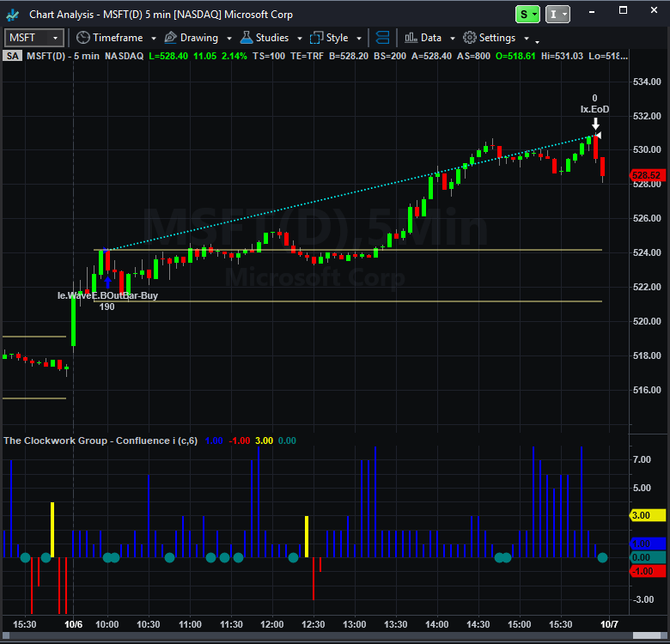Expand the Drawing dropdown arrow
This screenshot has height=644, width=670.
pyautogui.click(x=229, y=39)
